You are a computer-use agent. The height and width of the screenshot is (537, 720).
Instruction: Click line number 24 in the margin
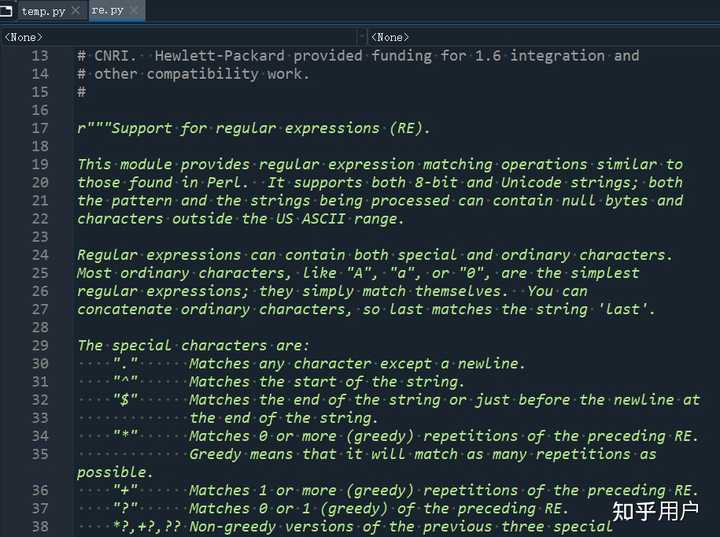[39, 254]
